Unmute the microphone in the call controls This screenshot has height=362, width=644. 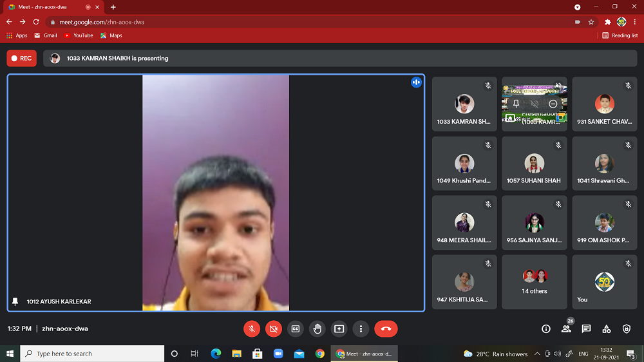coord(252,329)
